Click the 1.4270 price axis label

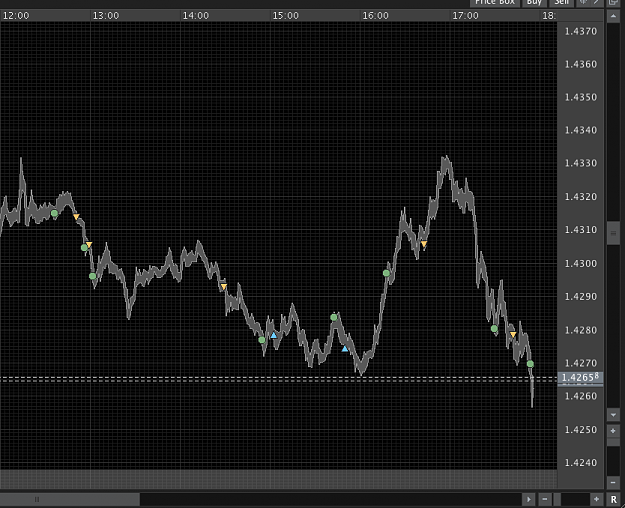click(581, 363)
